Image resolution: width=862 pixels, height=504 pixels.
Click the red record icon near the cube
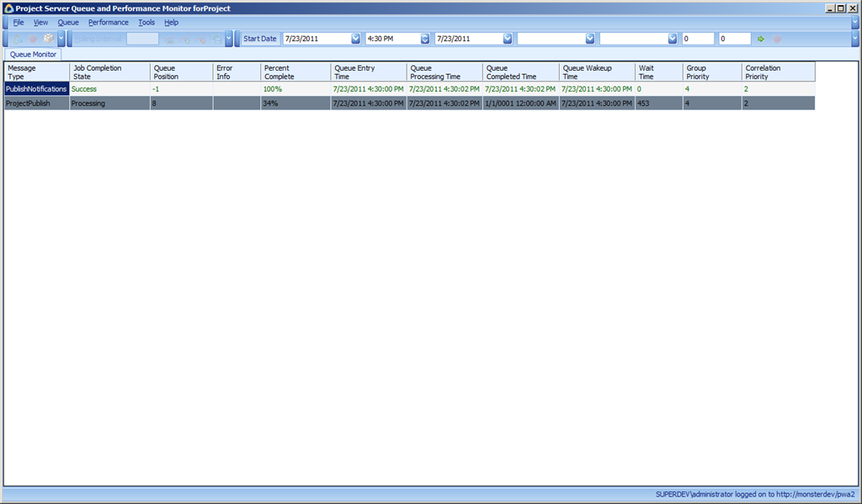[x=33, y=39]
